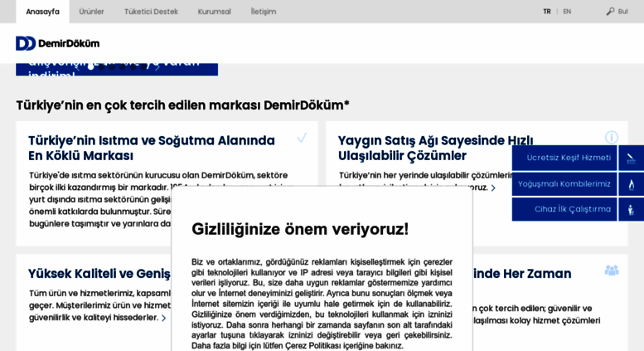
Task: Open the Tüketici Destek menu
Action: (151, 12)
